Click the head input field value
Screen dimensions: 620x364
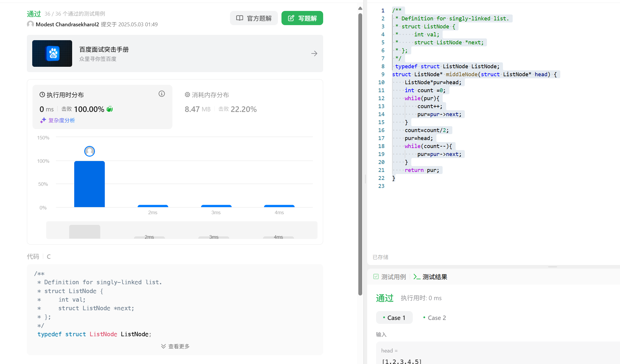tap(402, 361)
